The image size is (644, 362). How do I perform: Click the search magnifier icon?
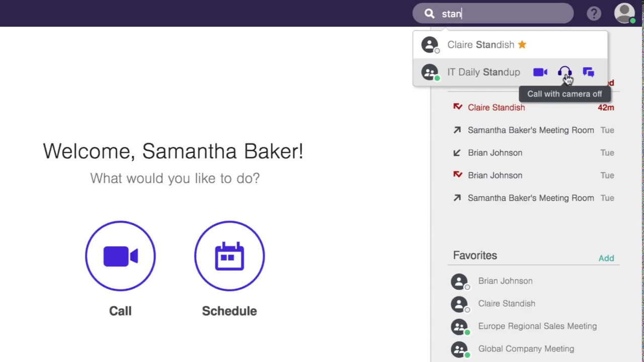(x=429, y=14)
